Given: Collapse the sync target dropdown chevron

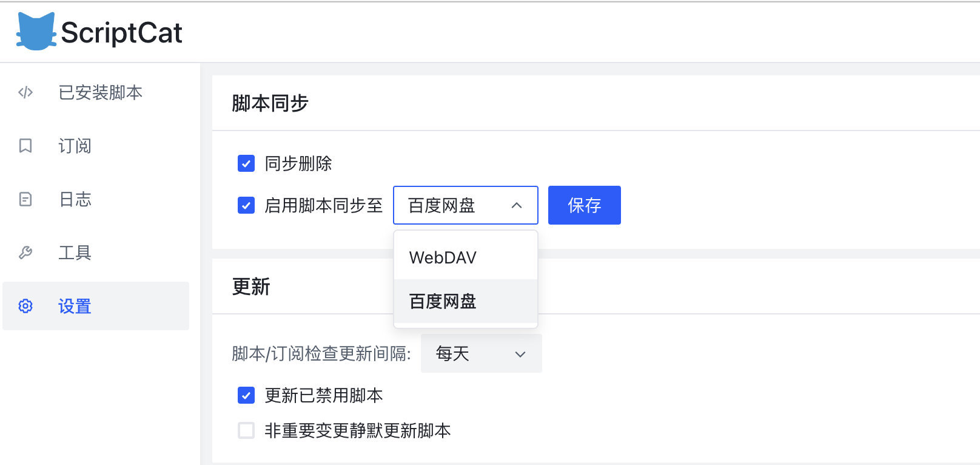Looking at the screenshot, I should pos(517,205).
